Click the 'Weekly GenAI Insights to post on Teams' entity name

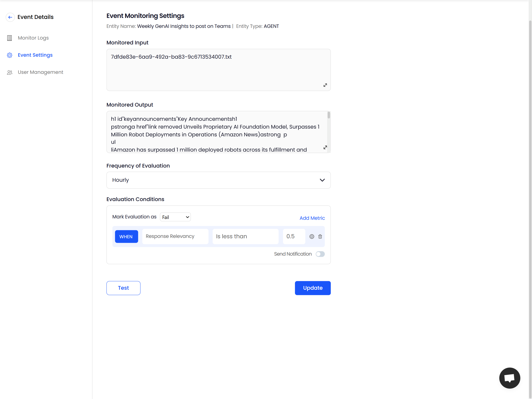click(184, 26)
